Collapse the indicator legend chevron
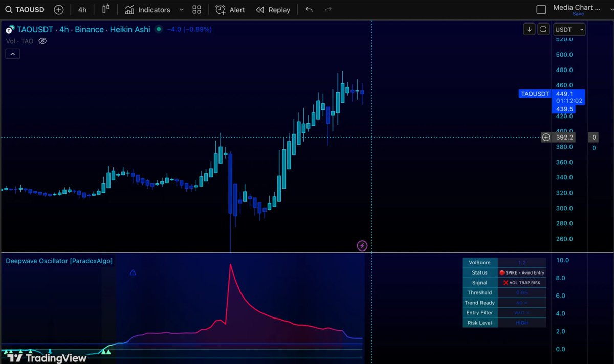The height and width of the screenshot is (364, 614). tap(13, 53)
